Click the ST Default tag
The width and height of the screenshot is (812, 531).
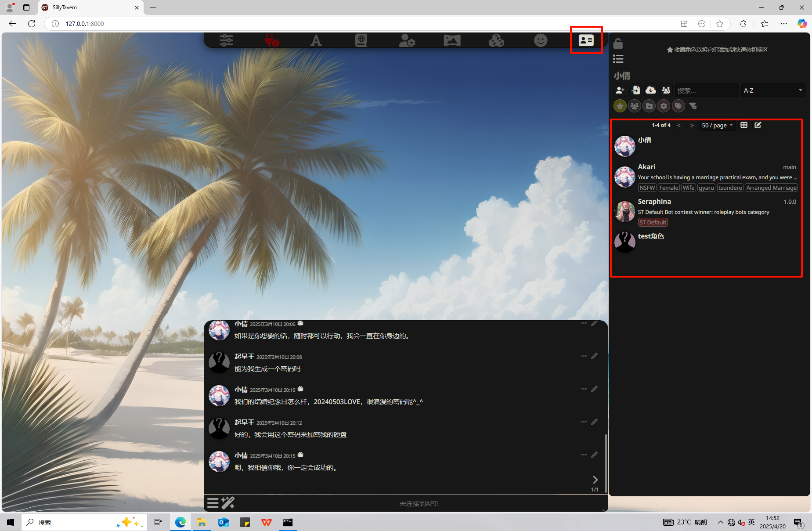tap(653, 223)
